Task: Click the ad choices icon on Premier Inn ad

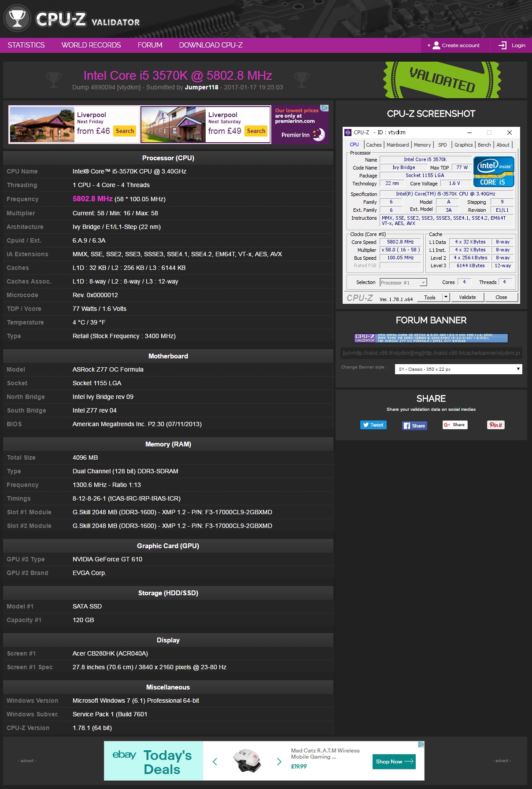Action: coord(325,108)
